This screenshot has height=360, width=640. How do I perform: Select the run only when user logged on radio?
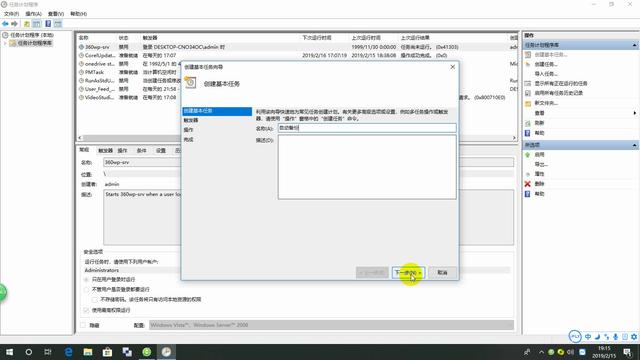point(86,280)
